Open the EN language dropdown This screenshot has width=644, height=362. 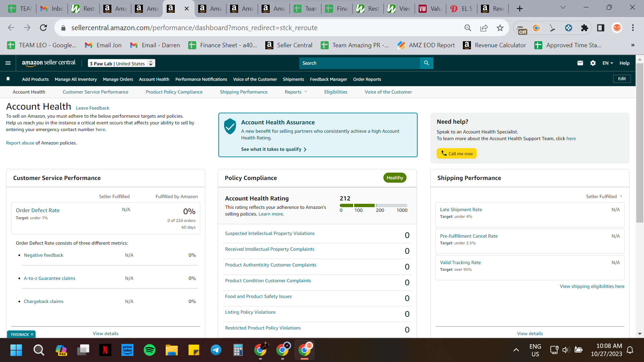click(607, 63)
